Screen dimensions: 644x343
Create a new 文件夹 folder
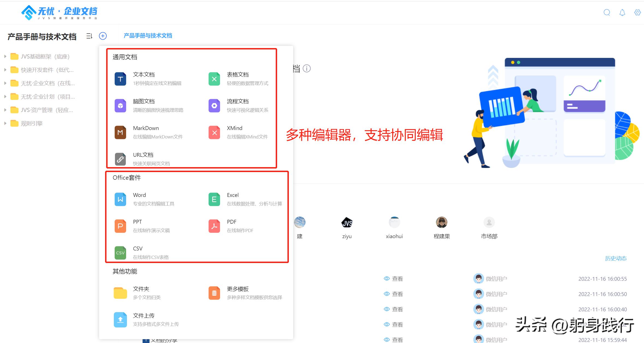coord(137,293)
